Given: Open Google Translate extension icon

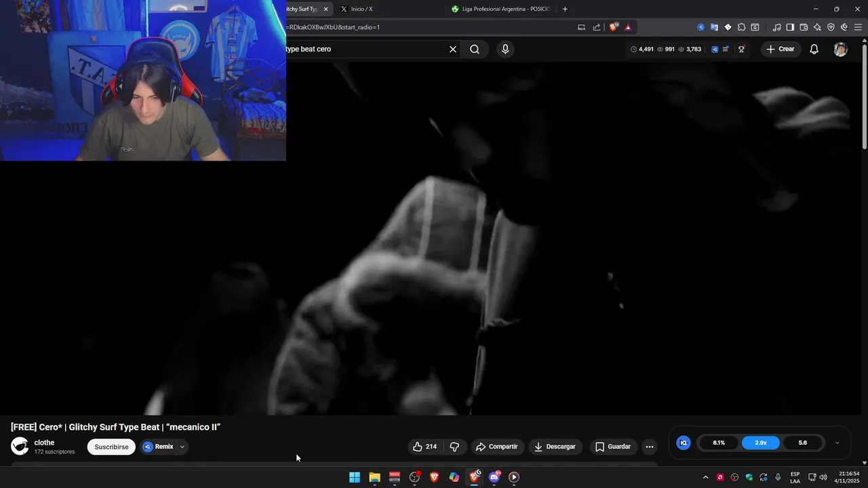Looking at the screenshot, I should click(714, 27).
